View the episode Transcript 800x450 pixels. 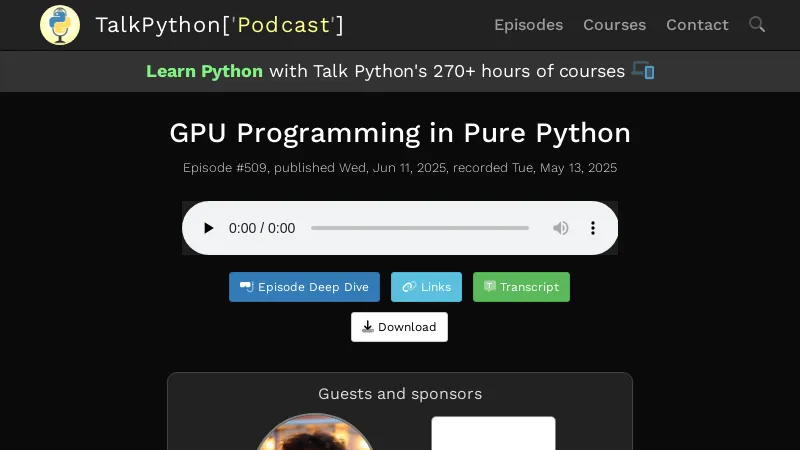(521, 287)
